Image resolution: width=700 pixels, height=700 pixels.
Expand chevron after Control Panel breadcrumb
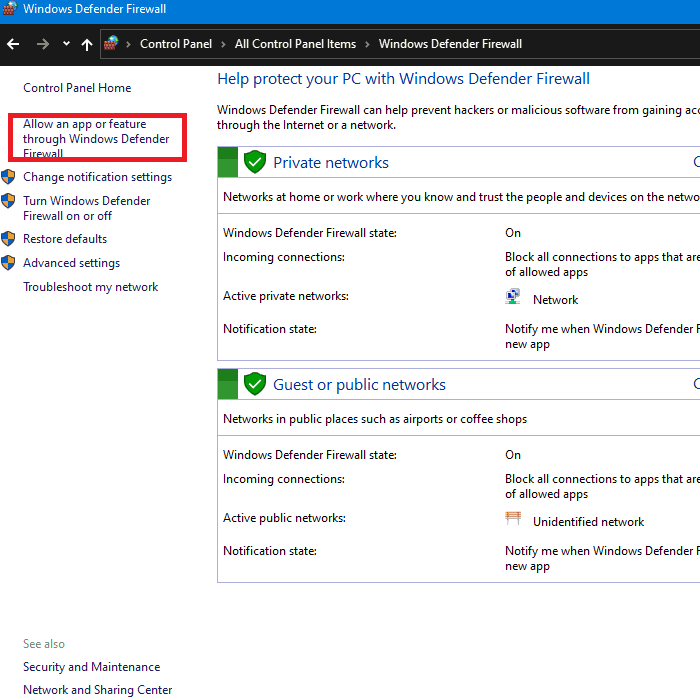click(x=223, y=44)
